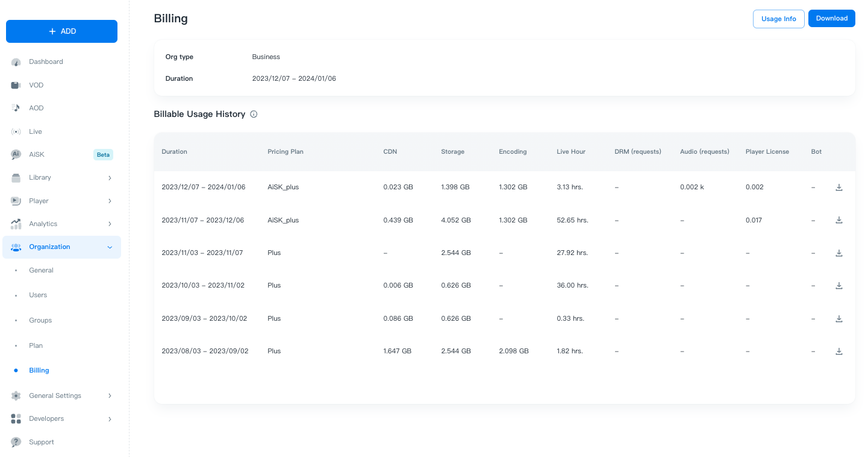This screenshot has width=868, height=457.
Task: Open the Live streaming section
Action: (36, 131)
